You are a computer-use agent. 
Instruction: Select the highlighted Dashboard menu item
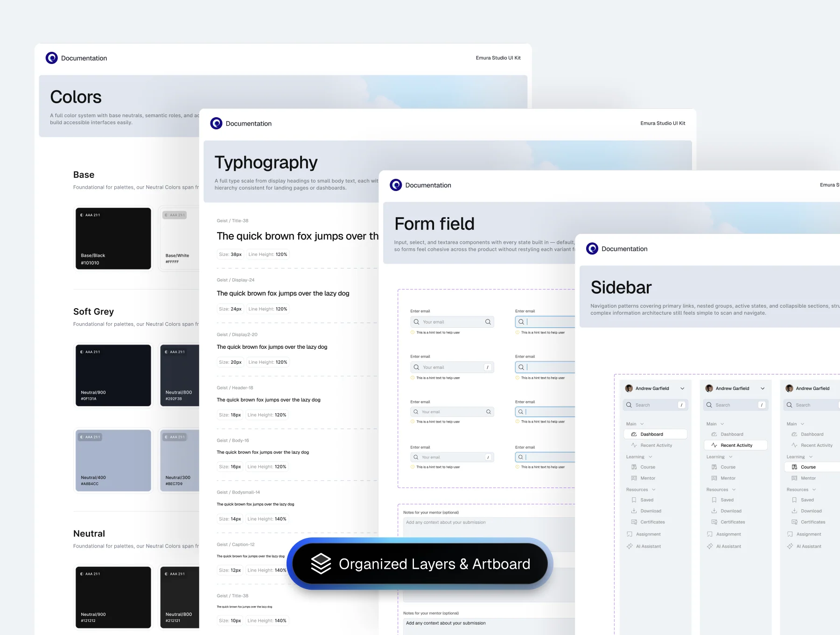coord(655,434)
